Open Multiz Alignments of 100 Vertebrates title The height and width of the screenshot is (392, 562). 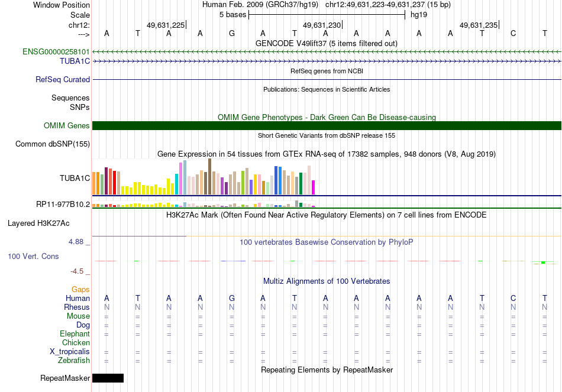coord(327,281)
